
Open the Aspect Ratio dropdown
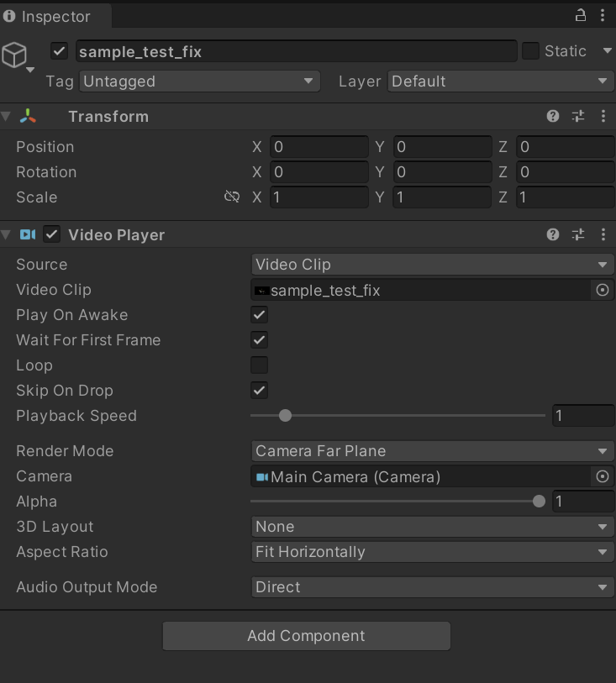[x=432, y=552]
